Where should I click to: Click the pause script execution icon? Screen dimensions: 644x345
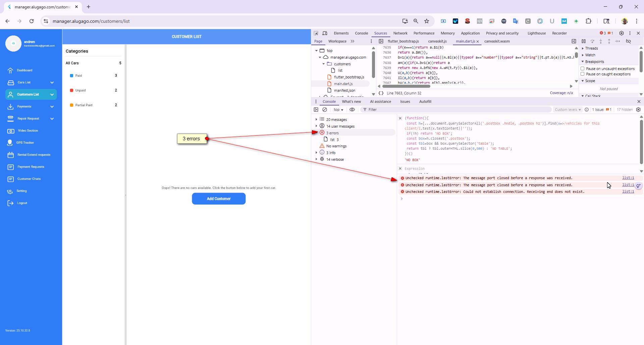(584, 41)
